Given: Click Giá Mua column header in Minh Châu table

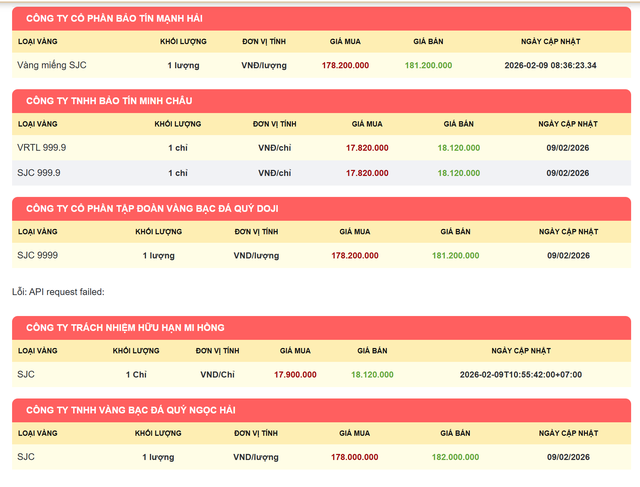Looking at the screenshot, I should point(366,124).
